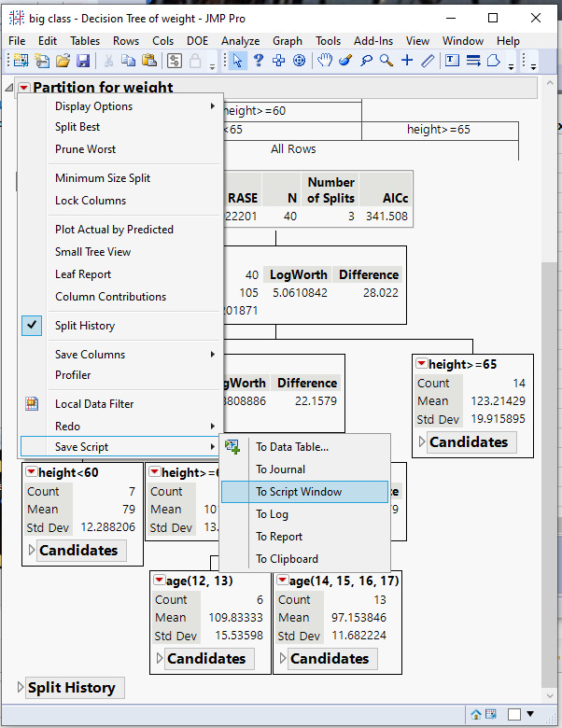Image resolution: width=562 pixels, height=728 pixels.
Task: Choose To Data Table... in submenu
Action: pos(304,447)
